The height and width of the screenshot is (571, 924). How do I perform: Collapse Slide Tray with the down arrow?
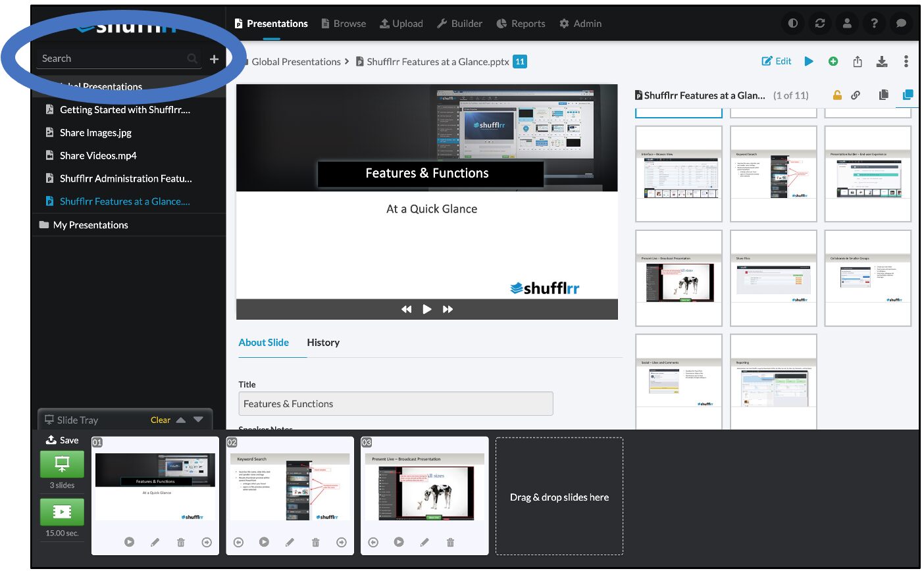click(199, 420)
